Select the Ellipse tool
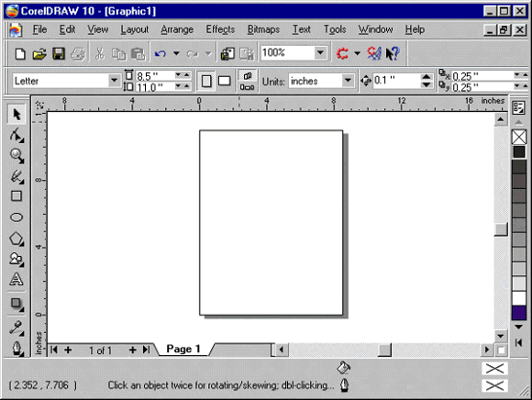Viewport: 532px width, 400px height. click(x=17, y=217)
